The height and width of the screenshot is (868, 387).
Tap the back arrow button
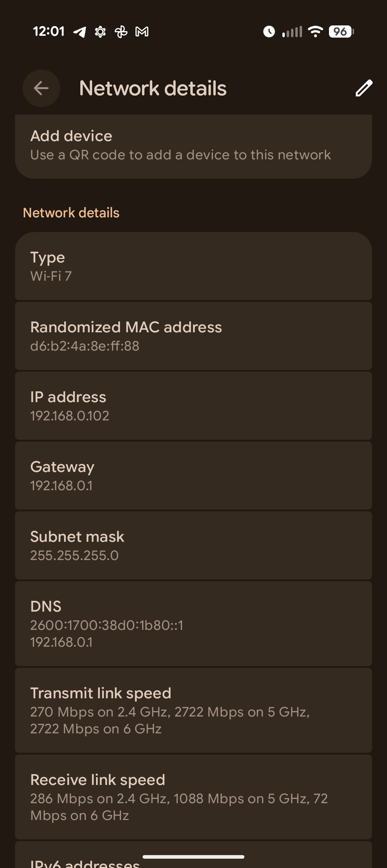[x=41, y=88]
